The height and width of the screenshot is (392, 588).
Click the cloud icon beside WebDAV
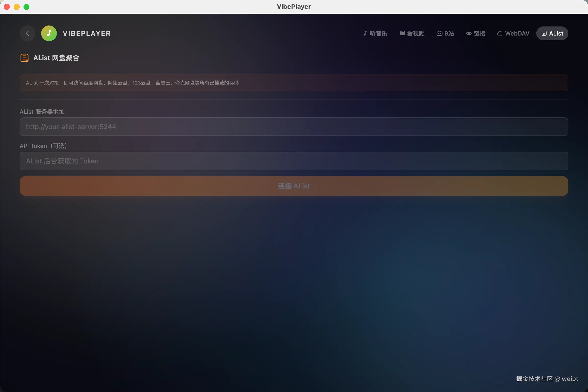[500, 33]
